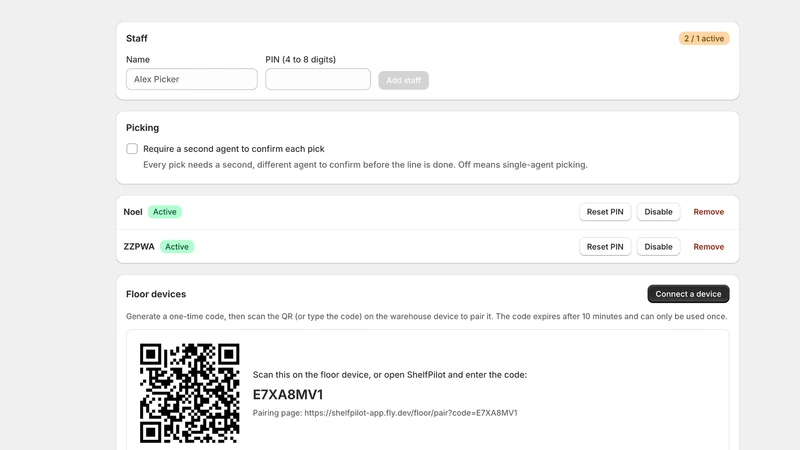Remove Noel from staff list
The image size is (800, 450).
708,212
